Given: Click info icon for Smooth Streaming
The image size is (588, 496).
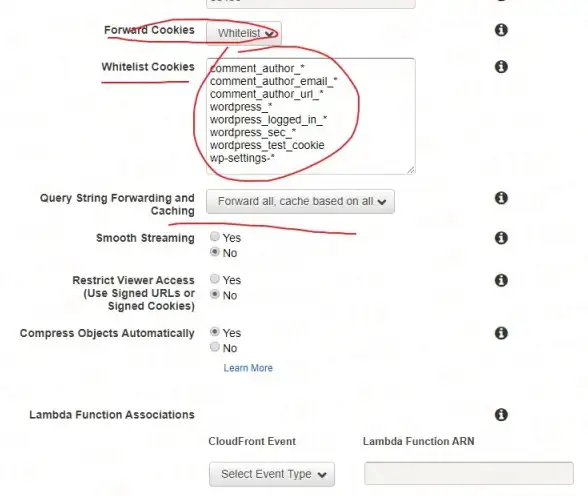Looking at the screenshot, I should [501, 238].
